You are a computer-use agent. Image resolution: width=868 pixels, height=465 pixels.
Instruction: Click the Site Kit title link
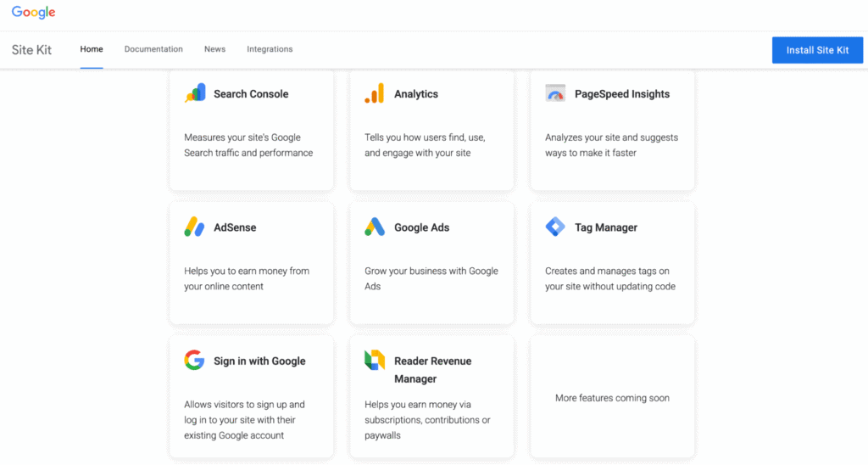(x=31, y=50)
